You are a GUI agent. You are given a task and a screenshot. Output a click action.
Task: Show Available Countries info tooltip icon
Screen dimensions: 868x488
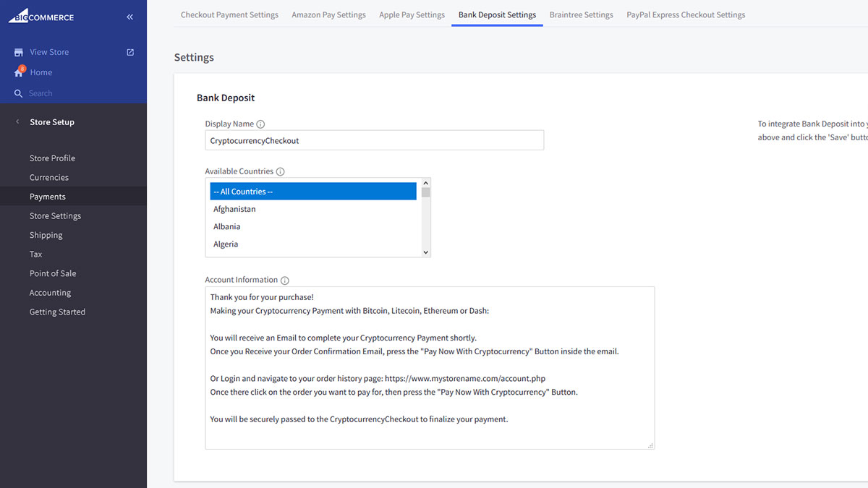[x=280, y=172]
